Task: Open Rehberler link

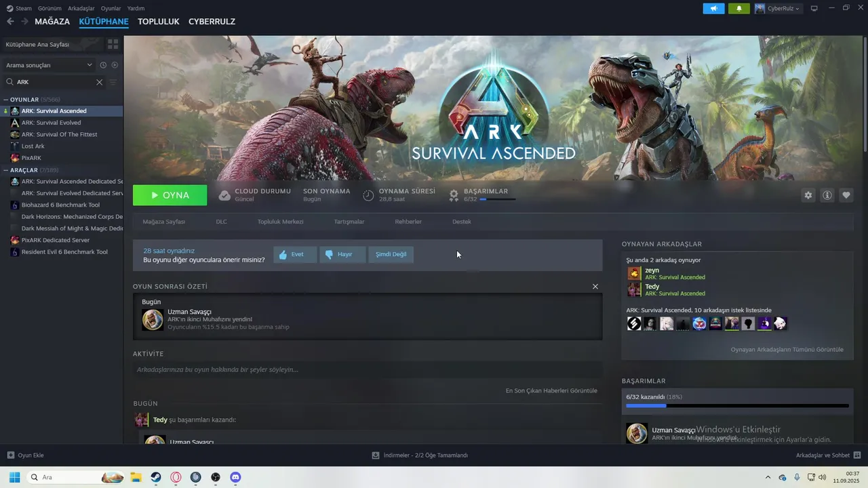Action: coord(408,222)
